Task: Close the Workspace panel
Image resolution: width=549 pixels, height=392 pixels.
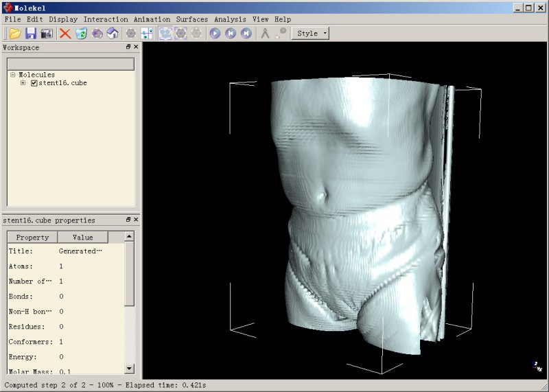Action: coord(136,47)
